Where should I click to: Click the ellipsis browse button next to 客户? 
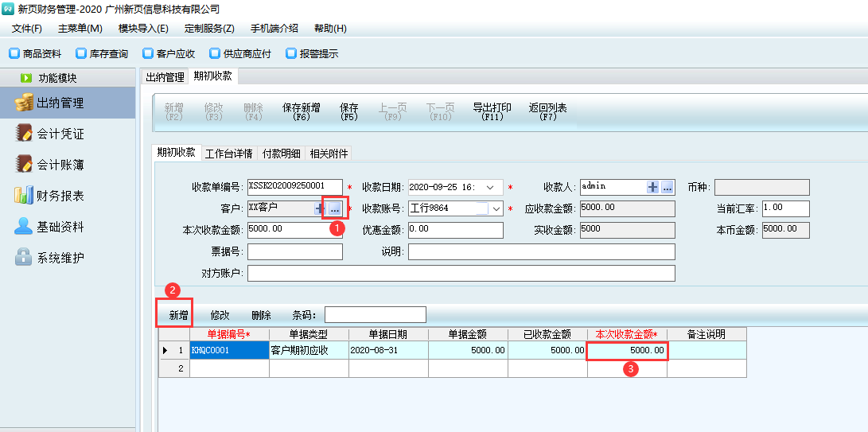[x=335, y=208]
